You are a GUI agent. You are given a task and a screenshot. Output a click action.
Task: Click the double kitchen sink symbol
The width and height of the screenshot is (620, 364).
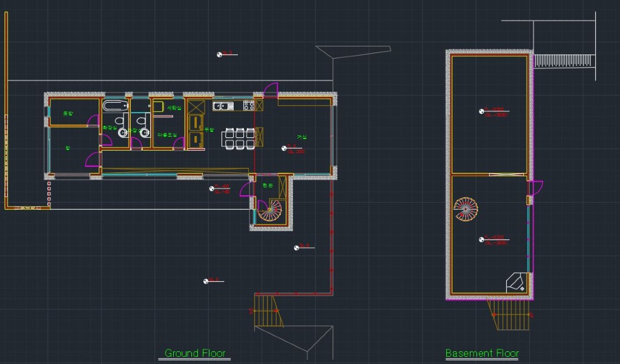[223, 106]
